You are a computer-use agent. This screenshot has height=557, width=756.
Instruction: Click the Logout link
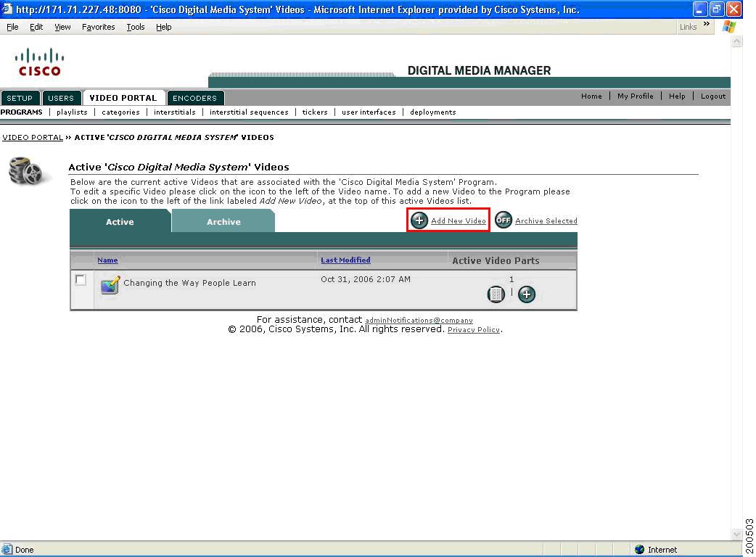(712, 96)
